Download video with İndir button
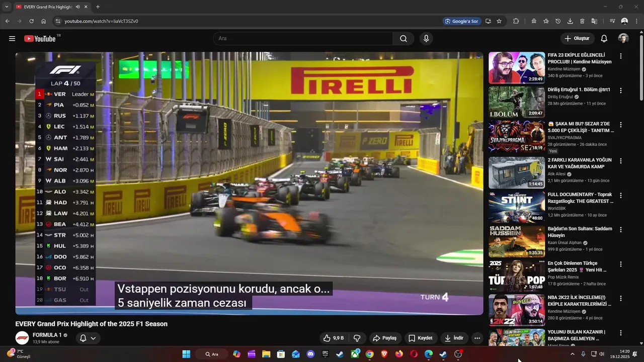644x362 pixels. click(x=454, y=338)
